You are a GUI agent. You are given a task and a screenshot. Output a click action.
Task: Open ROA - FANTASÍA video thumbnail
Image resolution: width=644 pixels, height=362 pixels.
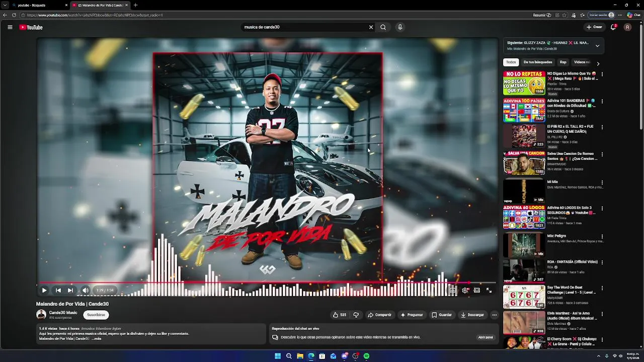pyautogui.click(x=524, y=271)
